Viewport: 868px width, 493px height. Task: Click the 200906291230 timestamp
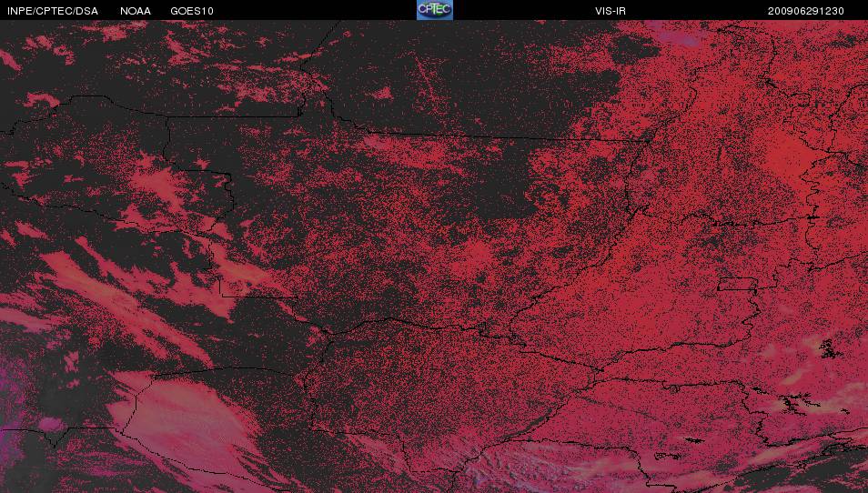(x=805, y=11)
